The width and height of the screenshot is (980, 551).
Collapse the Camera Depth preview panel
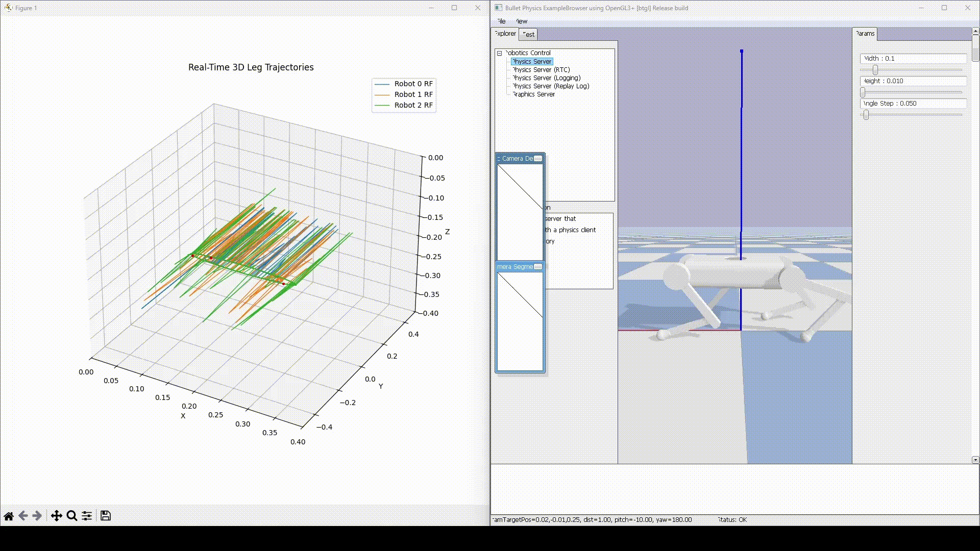pos(538,159)
